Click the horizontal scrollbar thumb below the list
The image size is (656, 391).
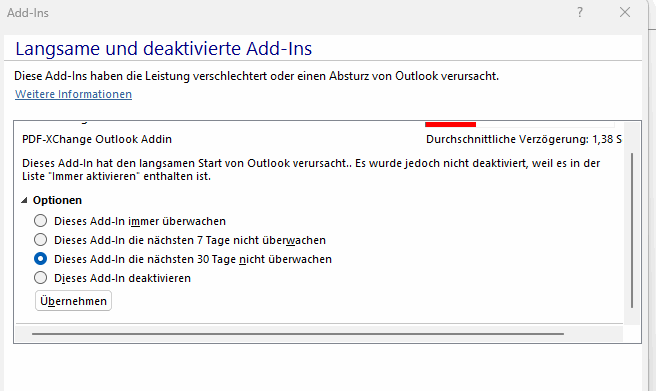coord(298,334)
